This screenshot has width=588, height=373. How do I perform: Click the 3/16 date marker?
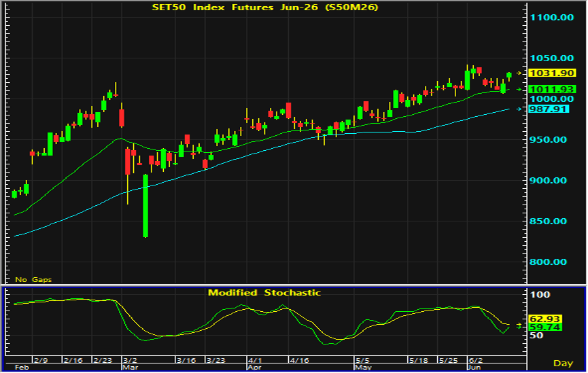point(186,360)
